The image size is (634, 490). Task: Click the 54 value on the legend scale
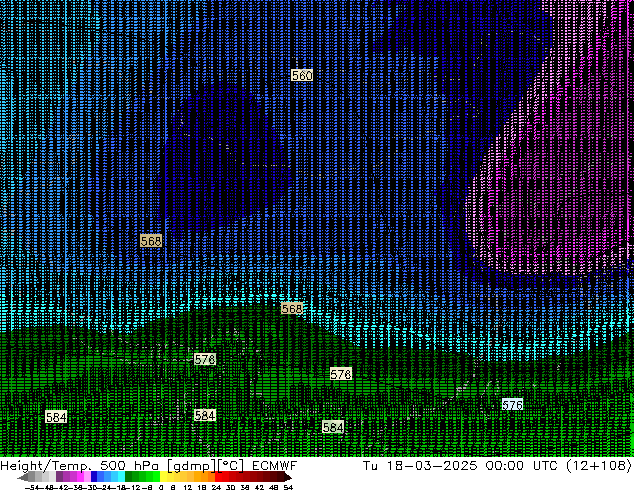tap(288, 487)
